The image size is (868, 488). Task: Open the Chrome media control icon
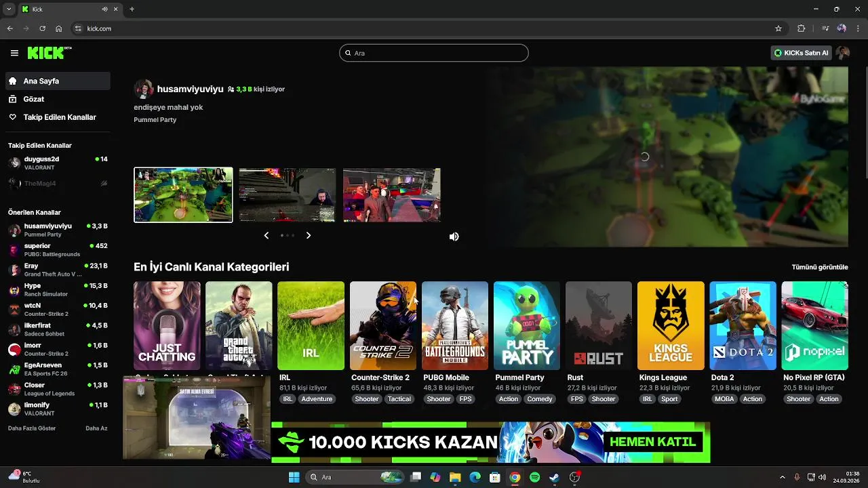click(x=825, y=28)
